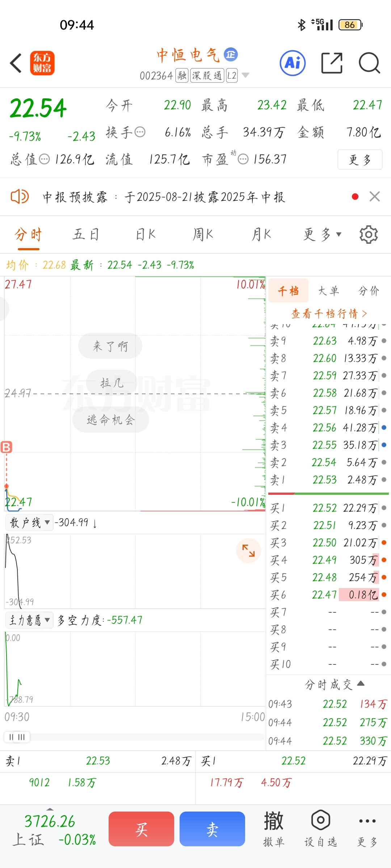Tap the 深股通 tag

[207, 76]
